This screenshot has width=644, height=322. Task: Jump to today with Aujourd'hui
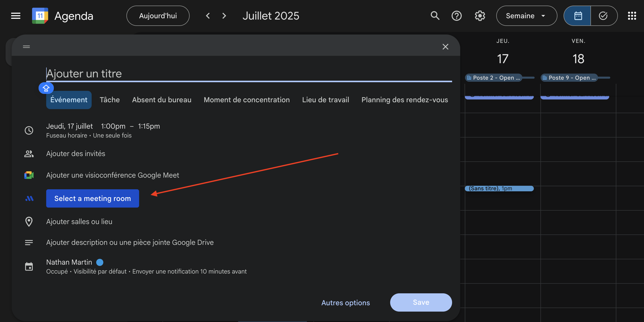coord(158,16)
